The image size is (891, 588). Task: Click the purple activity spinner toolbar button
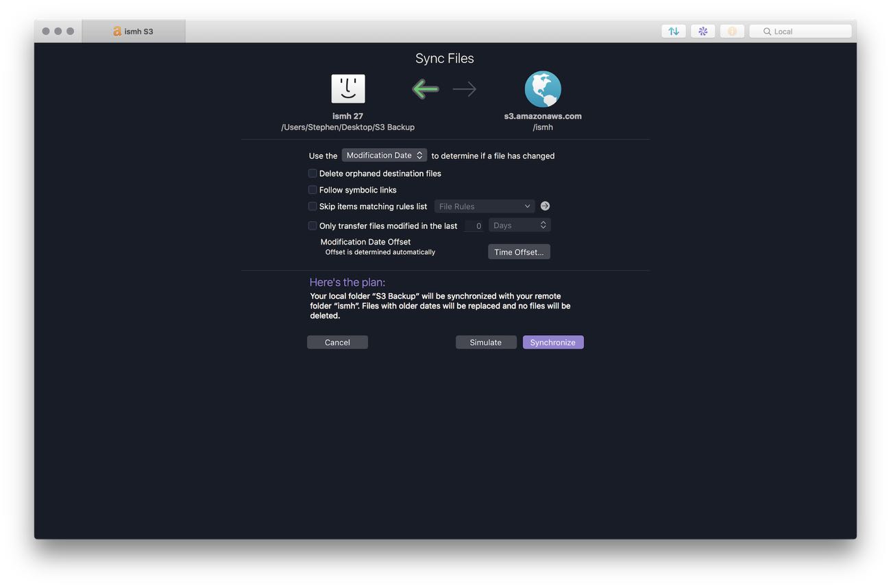click(703, 32)
